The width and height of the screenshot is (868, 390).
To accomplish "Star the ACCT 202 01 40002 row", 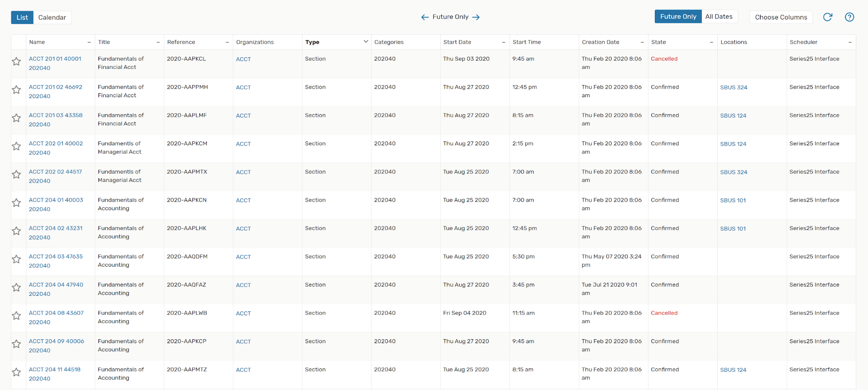I will 17,146.
